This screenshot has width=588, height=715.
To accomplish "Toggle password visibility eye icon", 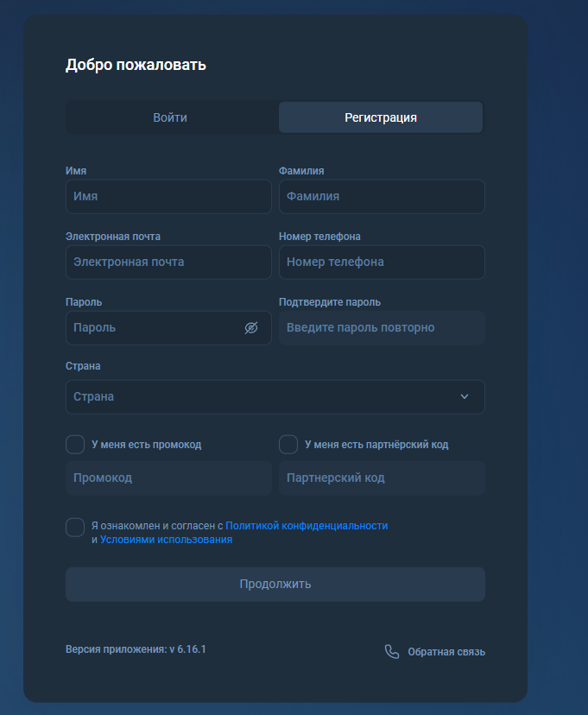I will [251, 328].
